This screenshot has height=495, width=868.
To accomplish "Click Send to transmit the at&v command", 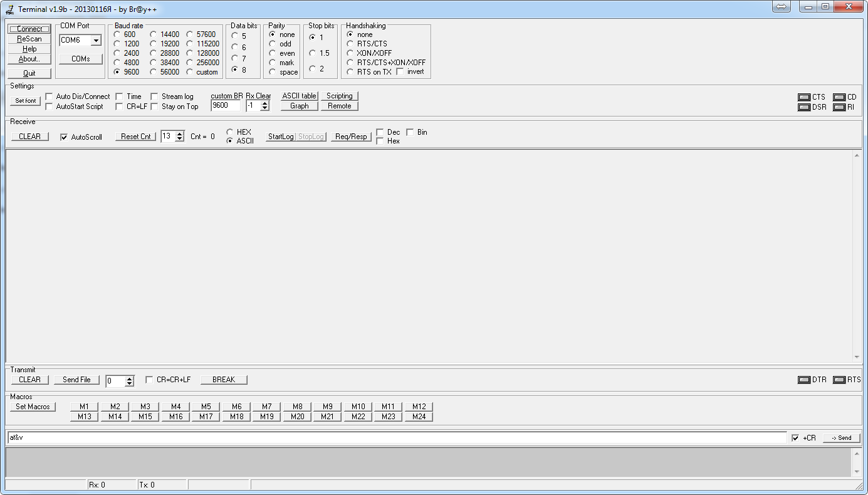I will tap(841, 437).
